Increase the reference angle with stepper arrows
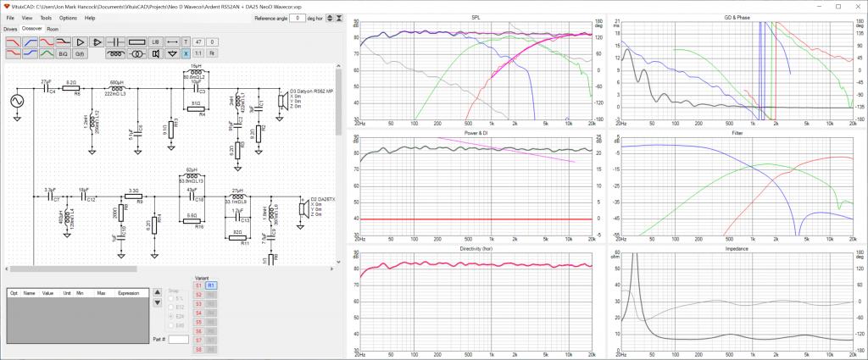Viewport: 868px width, 360px height. 330,19
